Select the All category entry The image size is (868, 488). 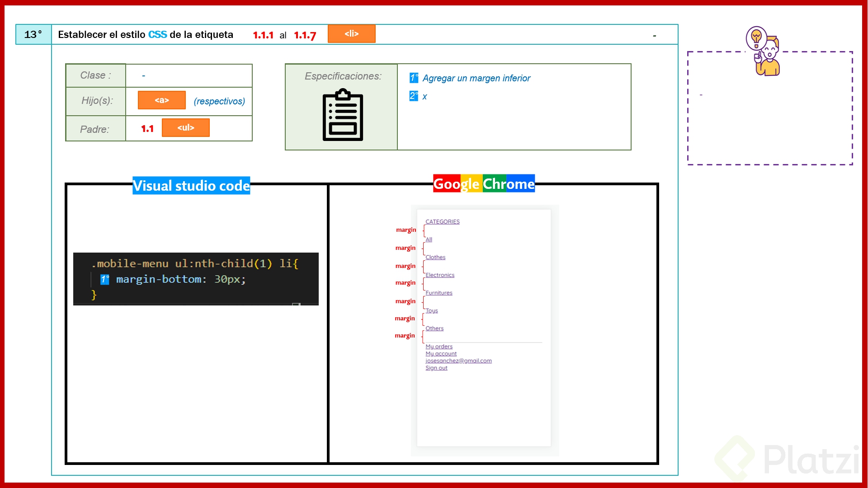coord(428,239)
